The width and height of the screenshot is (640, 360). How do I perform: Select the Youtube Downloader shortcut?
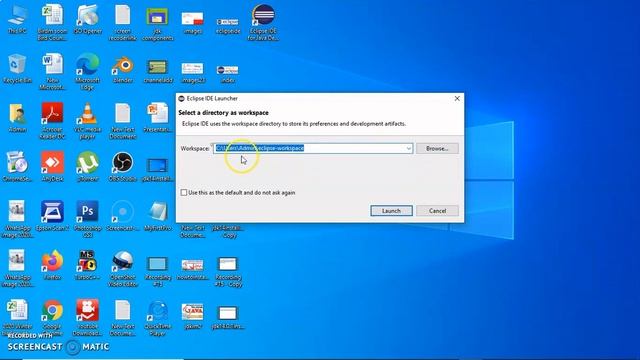tap(87, 318)
